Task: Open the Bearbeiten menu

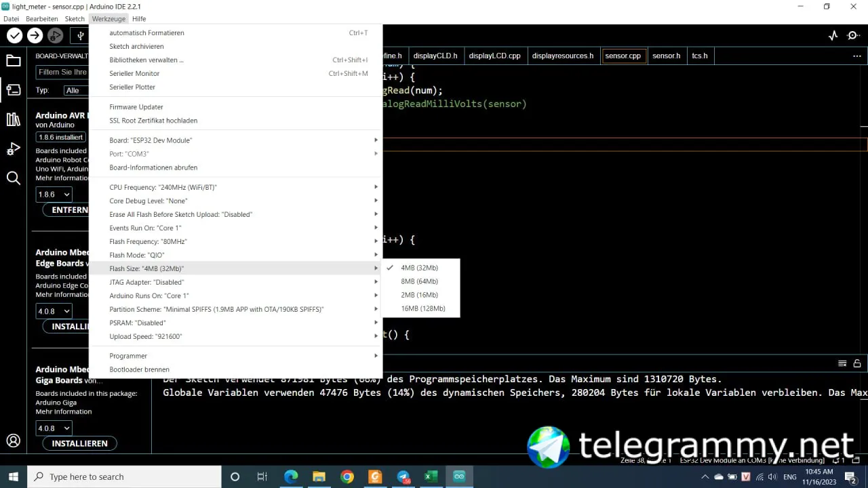Action: [x=42, y=19]
